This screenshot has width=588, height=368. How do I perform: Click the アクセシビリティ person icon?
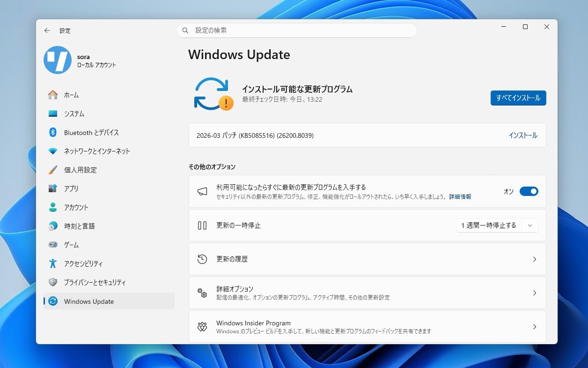pyautogui.click(x=53, y=263)
